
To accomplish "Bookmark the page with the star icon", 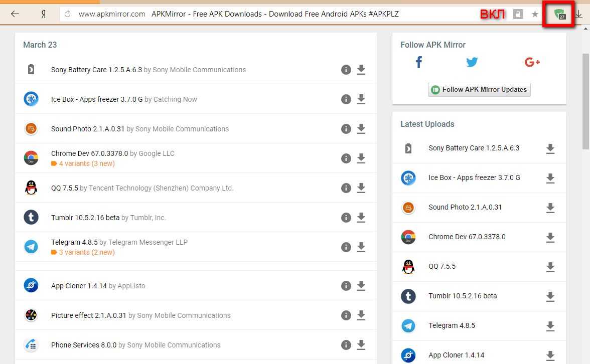I will pyautogui.click(x=535, y=15).
